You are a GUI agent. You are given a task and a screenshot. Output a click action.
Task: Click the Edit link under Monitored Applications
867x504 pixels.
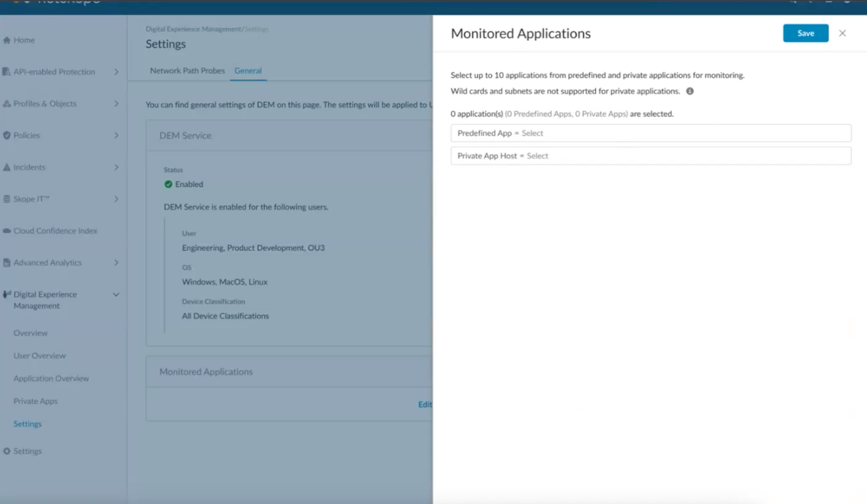(425, 404)
